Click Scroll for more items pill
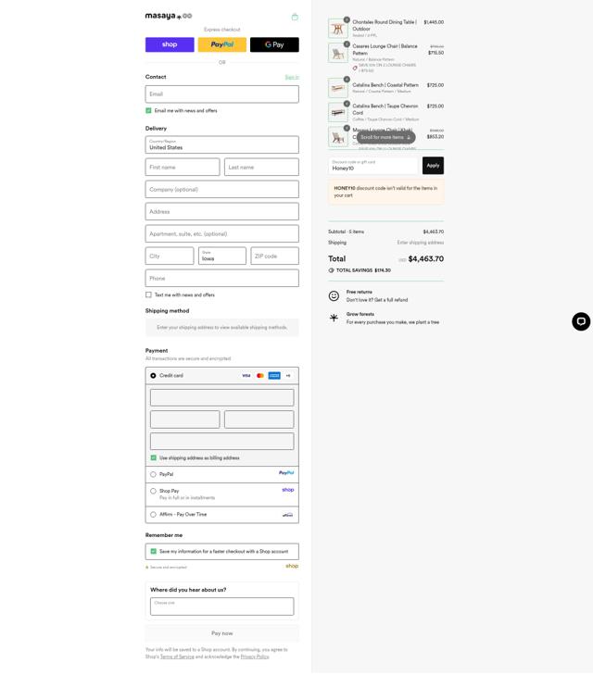This screenshot has height=700, width=593. coord(385,137)
